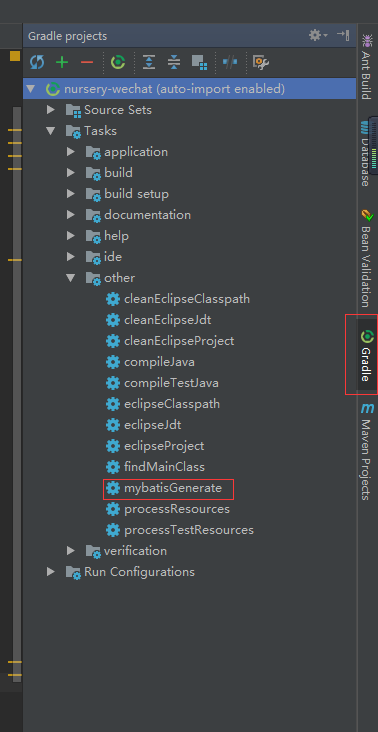The width and height of the screenshot is (378, 732).
Task: Select the eclipseProject task label
Action: (x=164, y=446)
